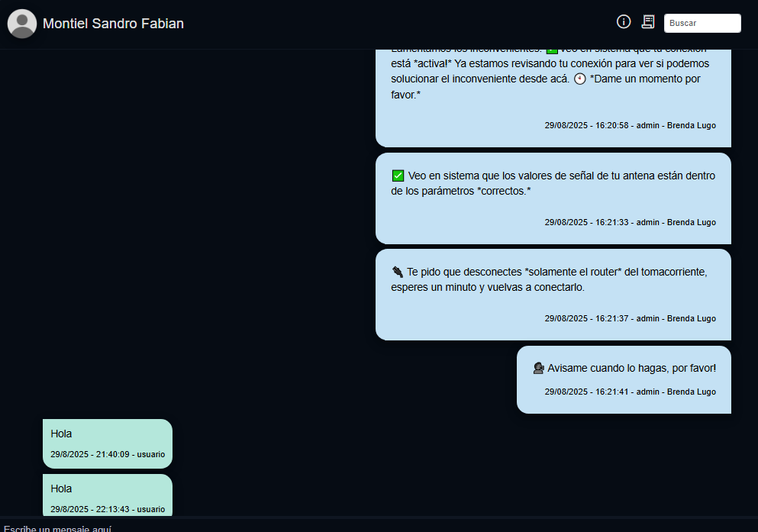Image resolution: width=758 pixels, height=532 pixels.
Task: Click the antenna signal values message bubble
Action: pos(553,198)
